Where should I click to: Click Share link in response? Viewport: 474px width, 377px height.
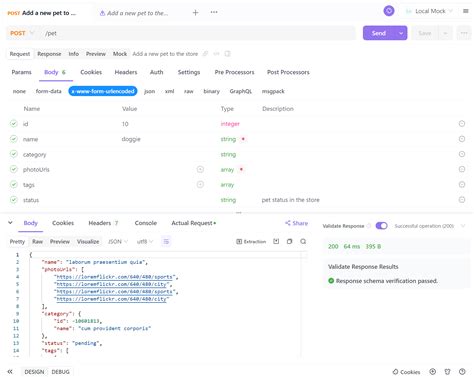[297, 223]
